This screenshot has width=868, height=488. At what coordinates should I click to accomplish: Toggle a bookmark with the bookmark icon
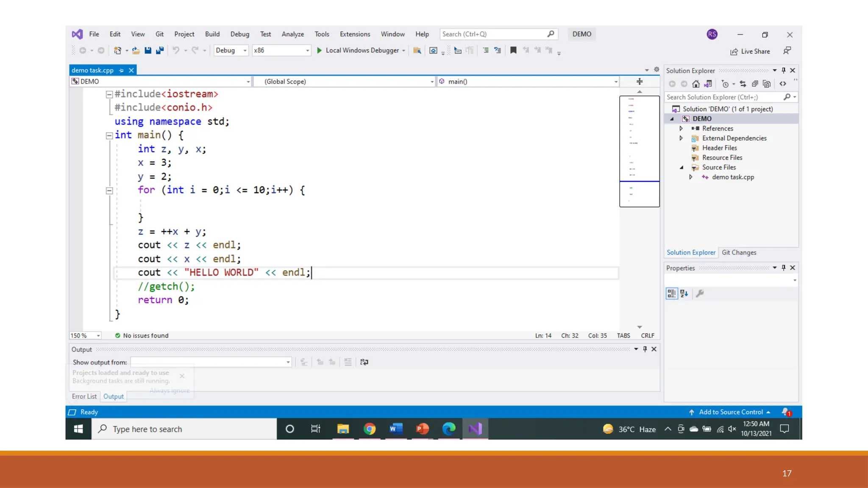click(513, 50)
